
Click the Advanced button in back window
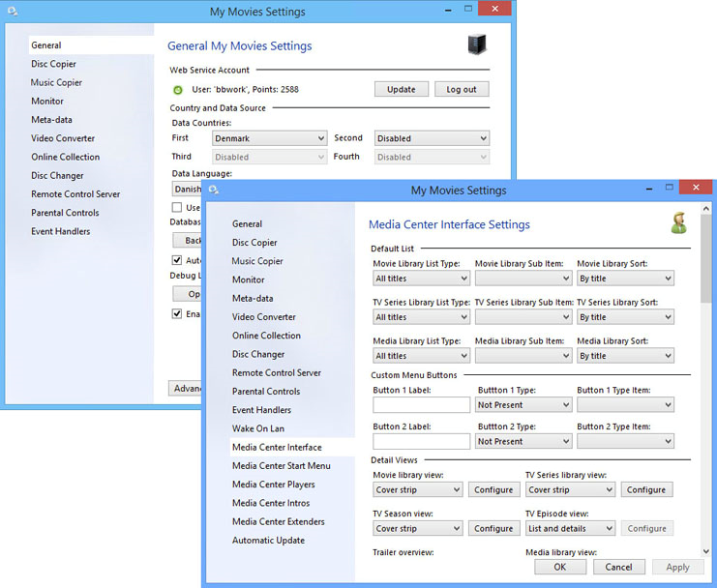186,389
